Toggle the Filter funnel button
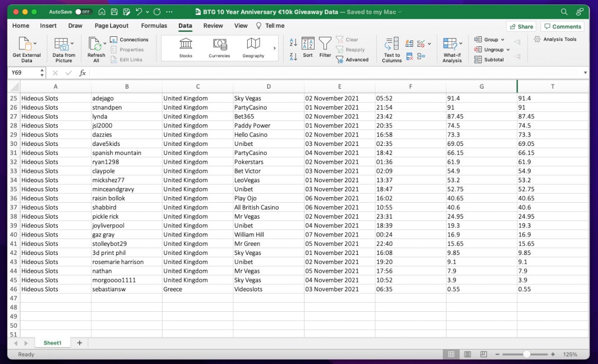598x364 pixels. coord(325,47)
